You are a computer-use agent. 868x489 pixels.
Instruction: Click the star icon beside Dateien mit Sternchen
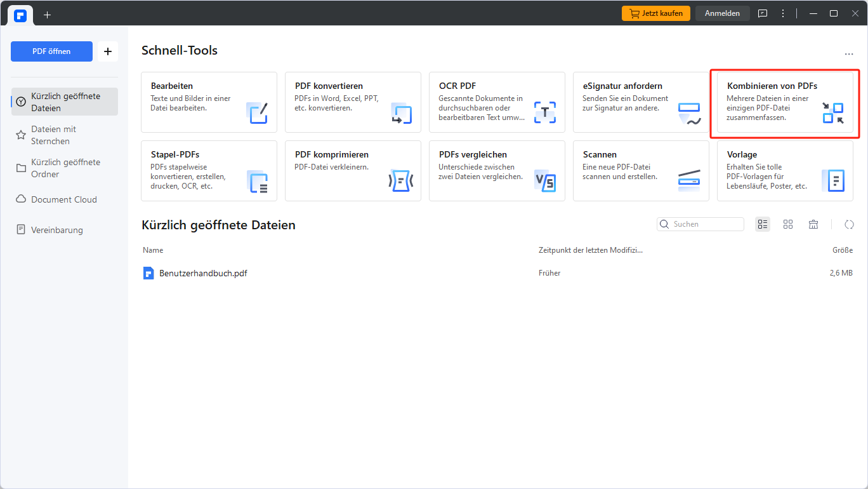click(x=21, y=135)
